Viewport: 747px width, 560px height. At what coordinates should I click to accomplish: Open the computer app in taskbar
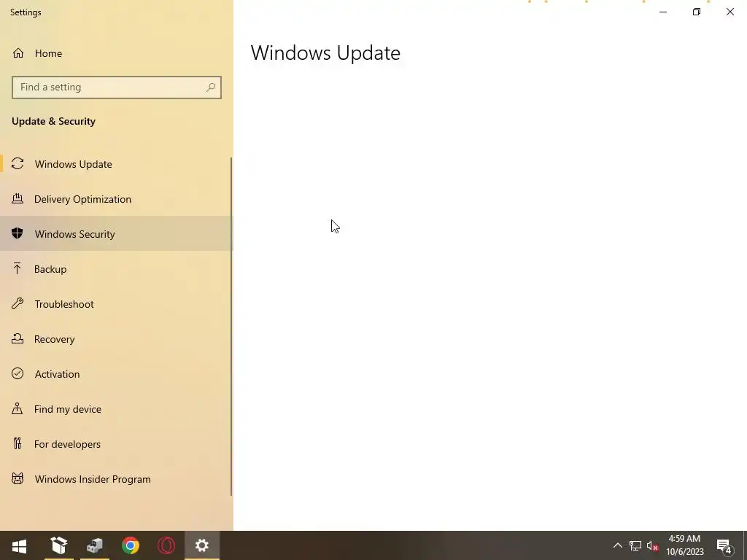pyautogui.click(x=95, y=545)
